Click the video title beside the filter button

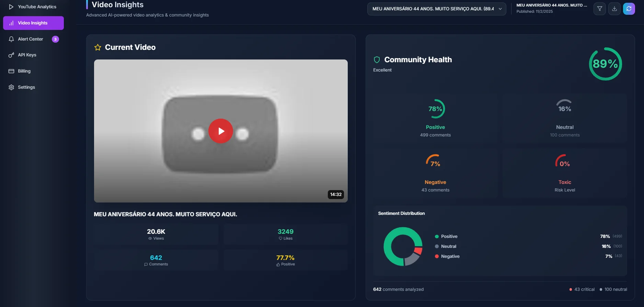click(552, 5)
